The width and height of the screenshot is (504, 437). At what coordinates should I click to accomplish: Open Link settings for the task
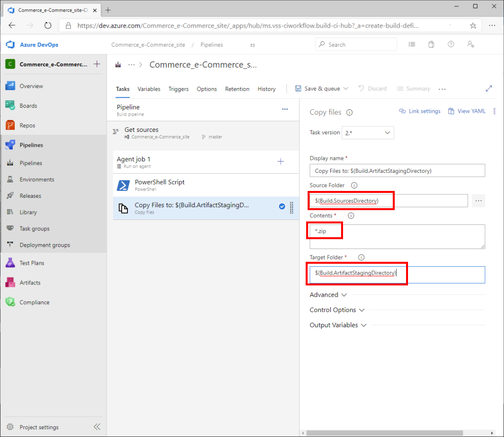tap(419, 111)
